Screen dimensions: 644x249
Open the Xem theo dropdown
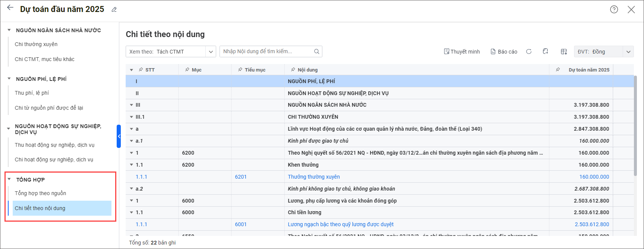(x=211, y=52)
